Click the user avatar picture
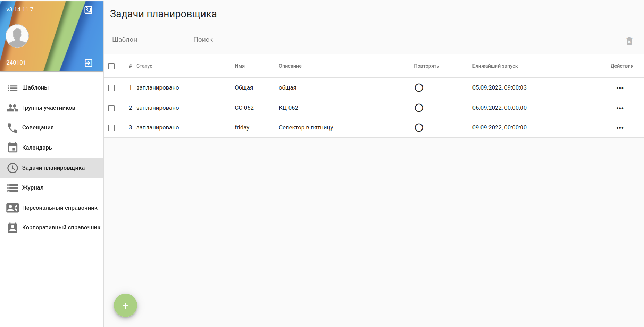 tap(17, 36)
